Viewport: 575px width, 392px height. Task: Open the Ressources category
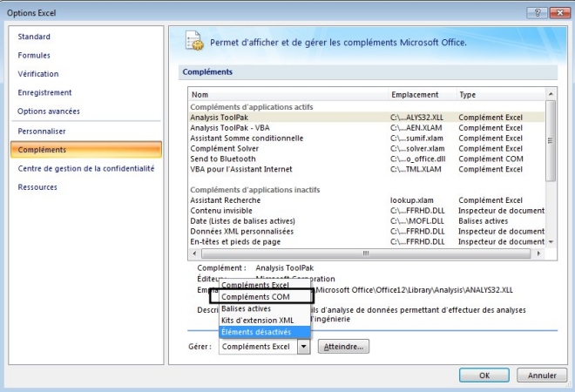[x=37, y=187]
